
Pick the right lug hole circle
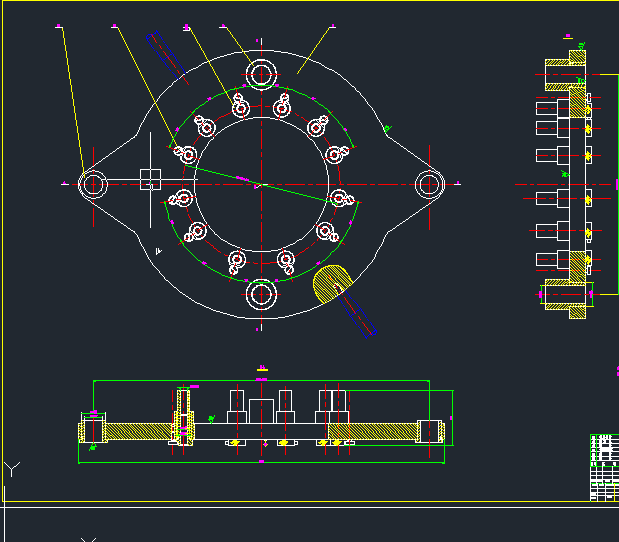coord(430,184)
